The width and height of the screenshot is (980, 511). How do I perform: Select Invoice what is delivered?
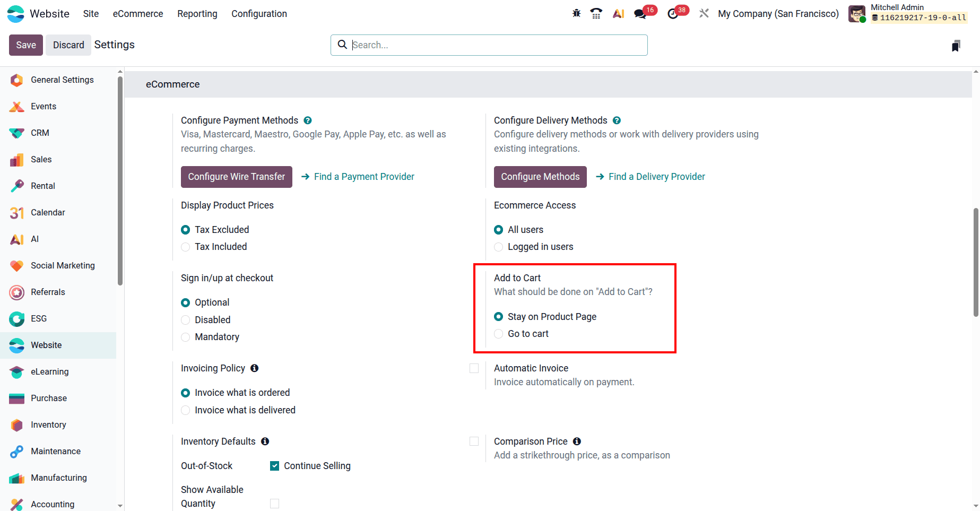[x=185, y=410]
